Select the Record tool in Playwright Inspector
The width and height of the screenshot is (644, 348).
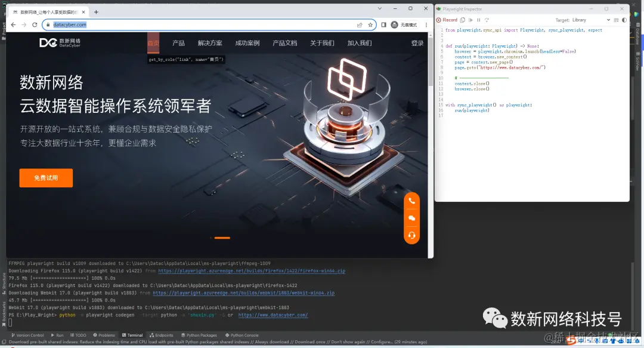pyautogui.click(x=448, y=20)
